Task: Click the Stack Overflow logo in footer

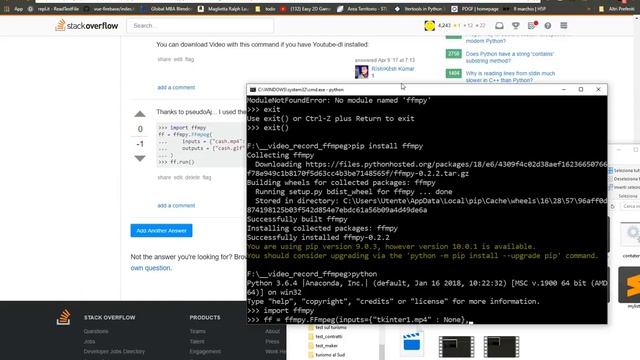Action: [x=63, y=317]
